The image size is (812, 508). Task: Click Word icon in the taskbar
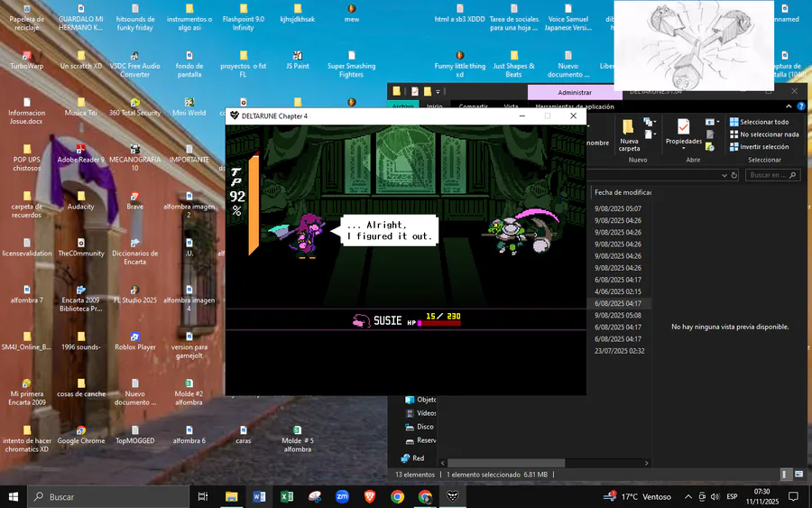[259, 496]
